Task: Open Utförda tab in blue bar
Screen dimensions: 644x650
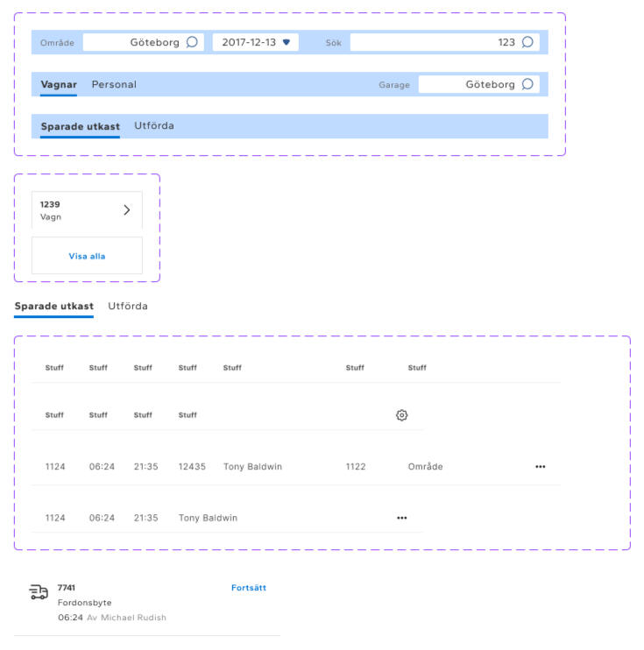Action: tap(154, 126)
